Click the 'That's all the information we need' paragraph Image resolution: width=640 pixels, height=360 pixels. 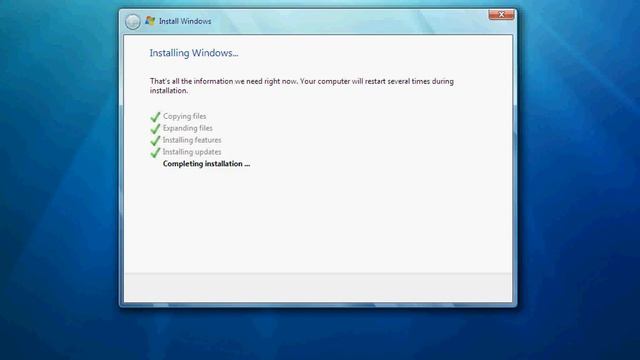302,86
